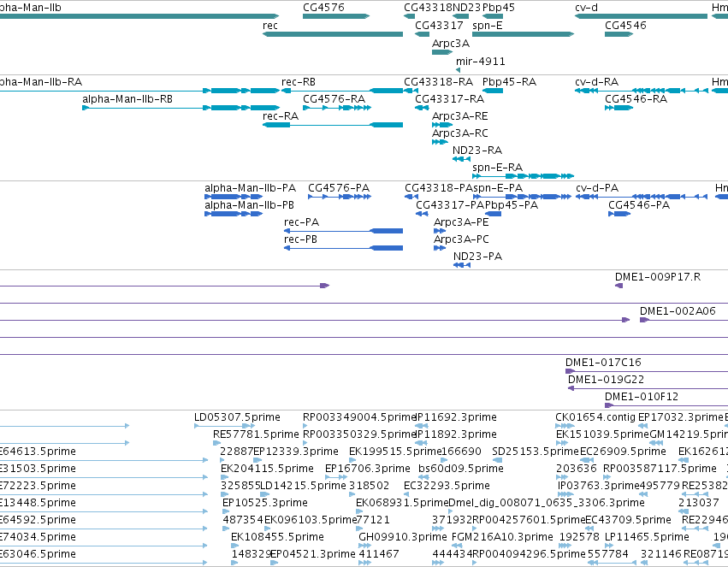The image size is (728, 567).
Task: Select the cv-d gene bar
Action: (641, 16)
